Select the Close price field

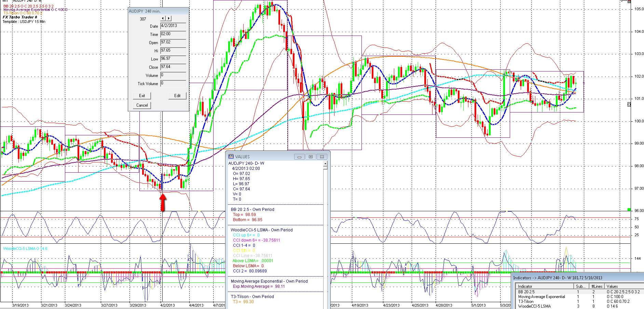[x=173, y=67]
